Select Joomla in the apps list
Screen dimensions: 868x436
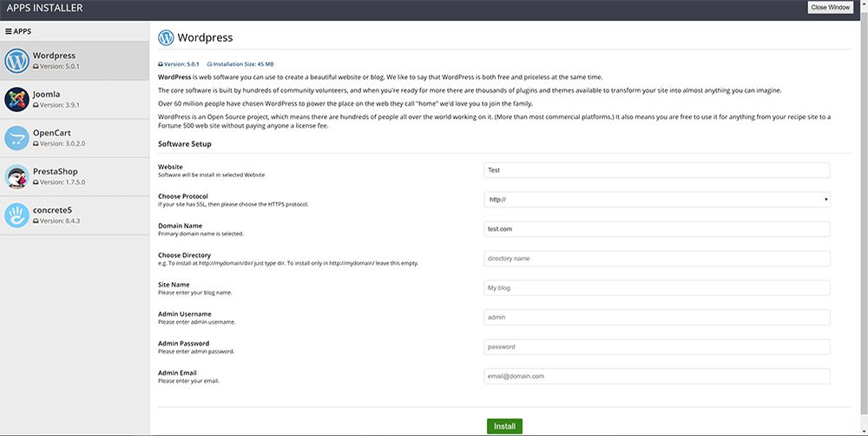pyautogui.click(x=75, y=99)
